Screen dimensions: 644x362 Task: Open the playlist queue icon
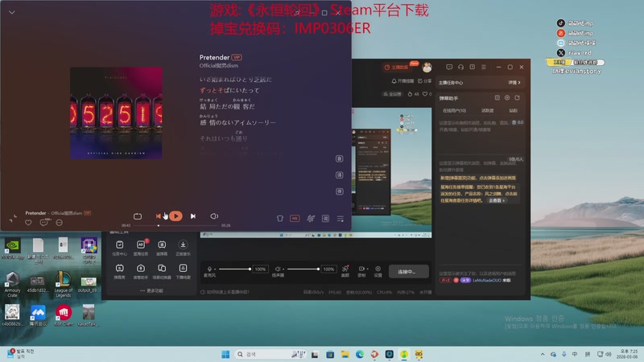point(341,218)
